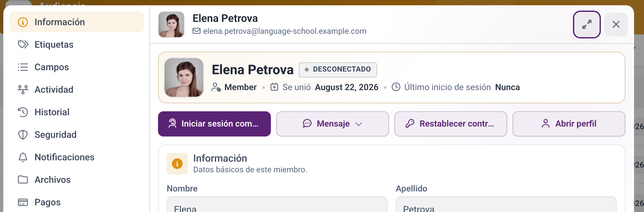The image size is (644, 212).
Task: Click the small header avatar of Elena Petrova
Action: pos(171,25)
